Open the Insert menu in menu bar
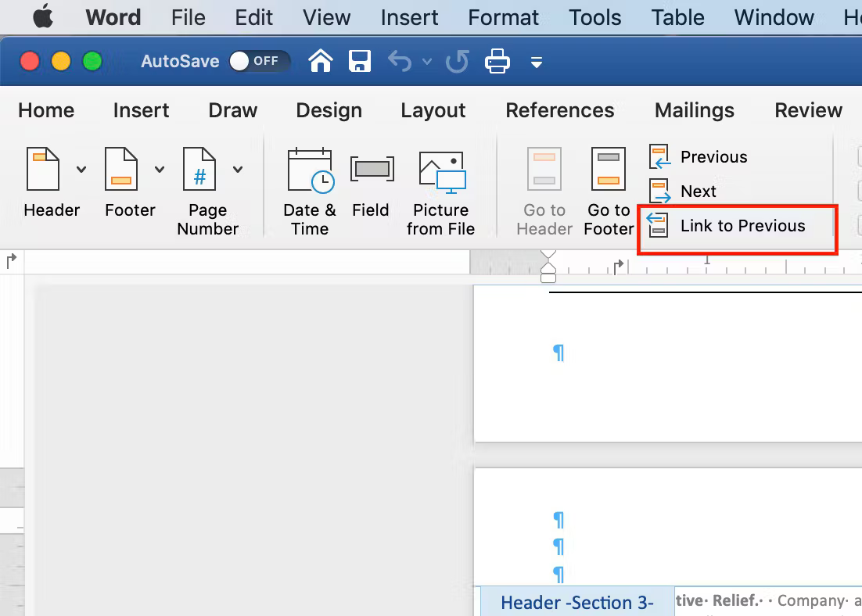This screenshot has height=616, width=862. pos(410,17)
